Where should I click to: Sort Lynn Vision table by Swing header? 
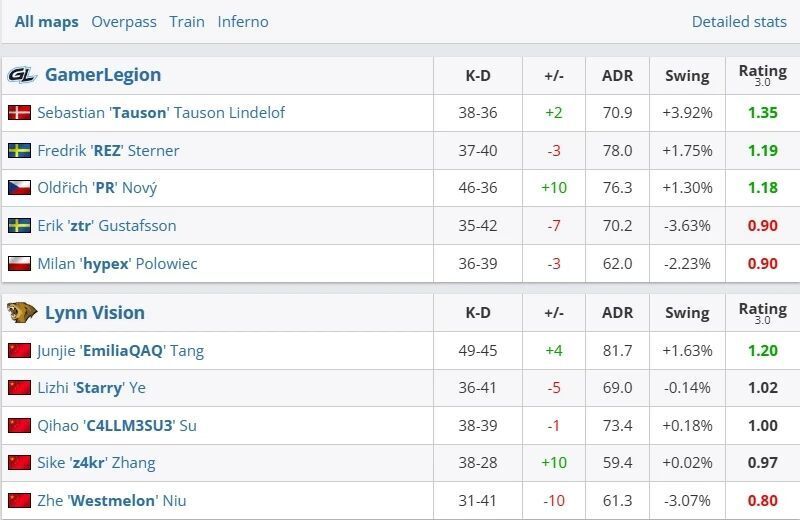point(687,313)
